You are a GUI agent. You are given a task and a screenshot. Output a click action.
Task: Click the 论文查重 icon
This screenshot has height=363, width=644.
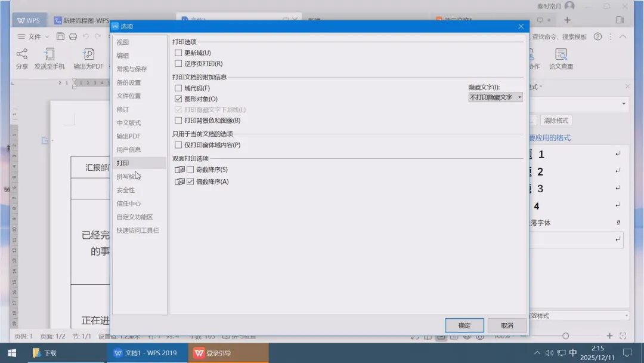561,54
